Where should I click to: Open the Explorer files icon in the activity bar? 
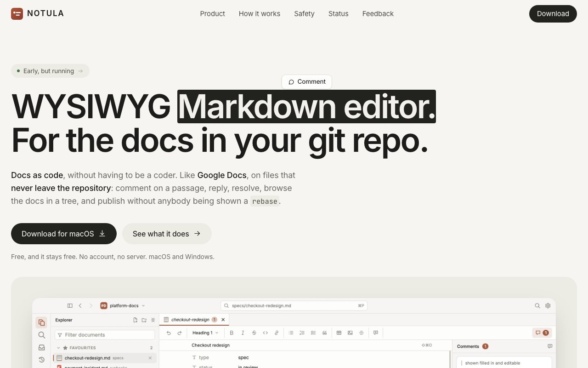pos(42,322)
